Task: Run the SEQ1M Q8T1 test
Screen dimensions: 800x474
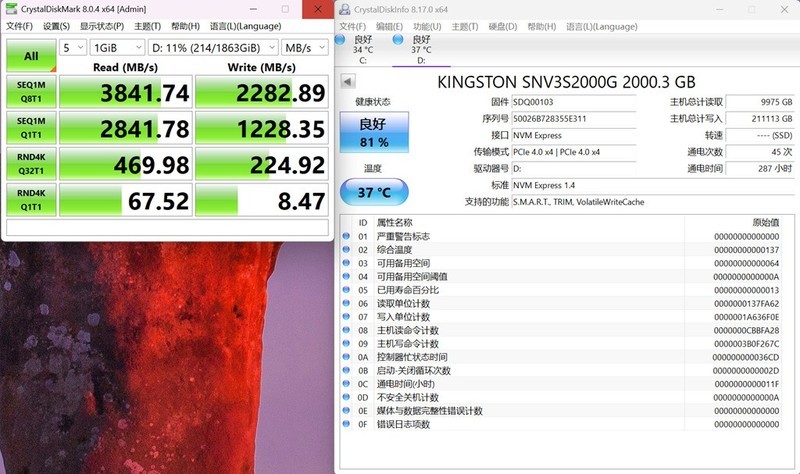Action: (31, 92)
